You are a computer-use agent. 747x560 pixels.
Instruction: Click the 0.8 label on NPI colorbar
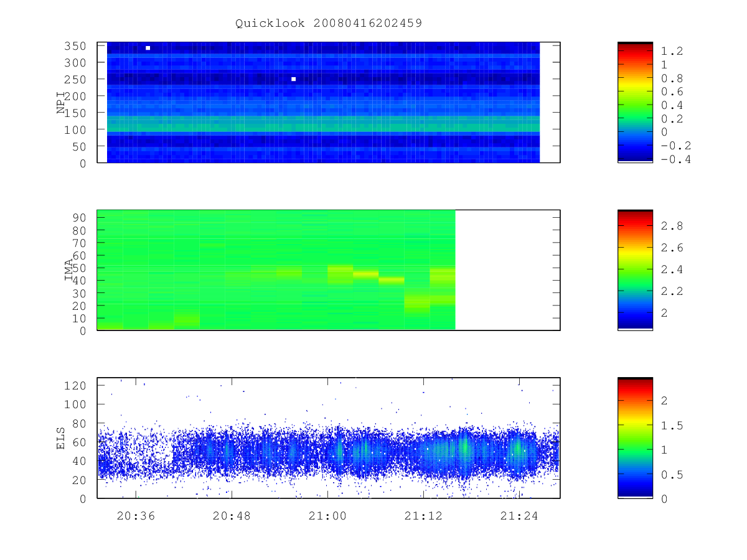pyautogui.click(x=672, y=78)
